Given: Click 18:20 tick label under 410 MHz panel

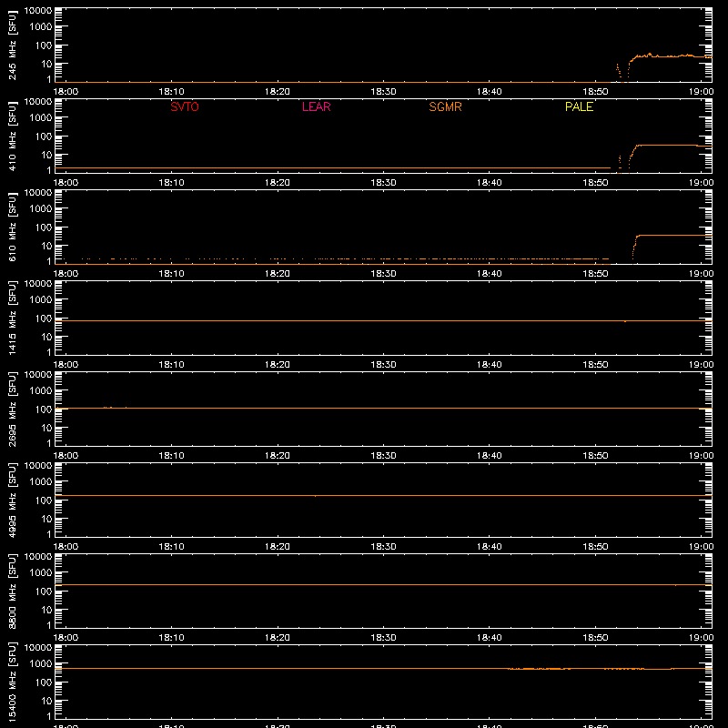Looking at the screenshot, I should point(278,183).
